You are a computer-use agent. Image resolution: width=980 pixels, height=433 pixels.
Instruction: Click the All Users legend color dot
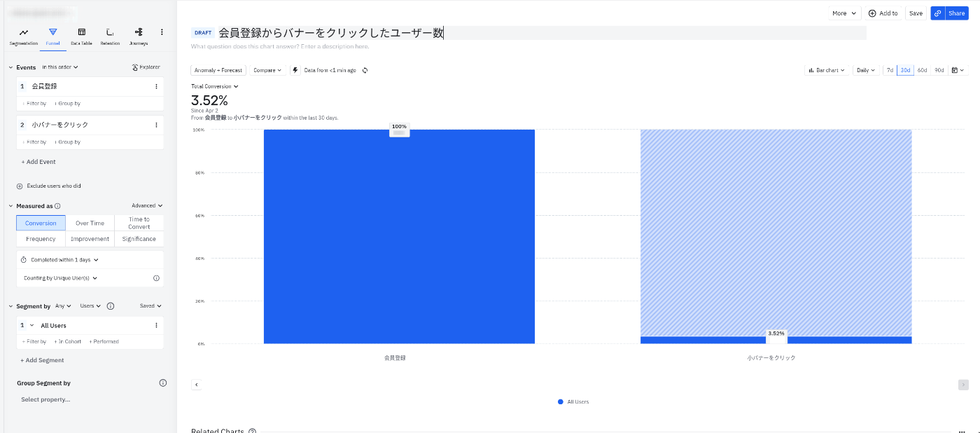pos(560,401)
